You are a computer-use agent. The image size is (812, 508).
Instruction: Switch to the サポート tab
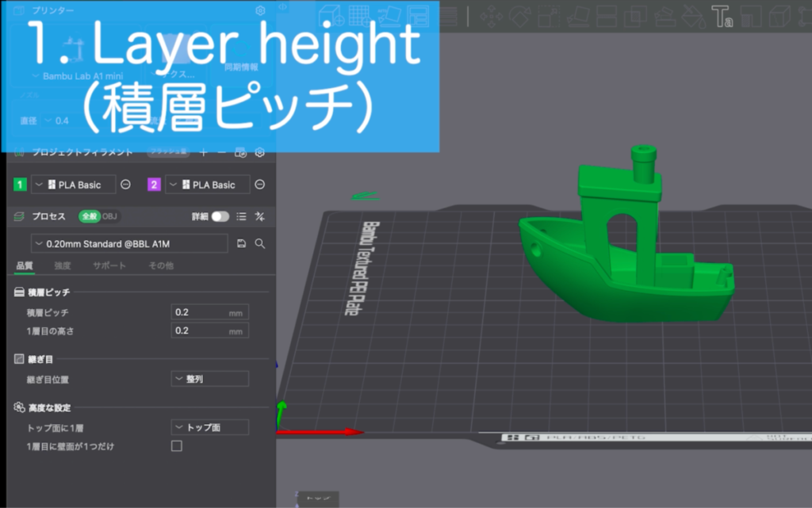109,265
